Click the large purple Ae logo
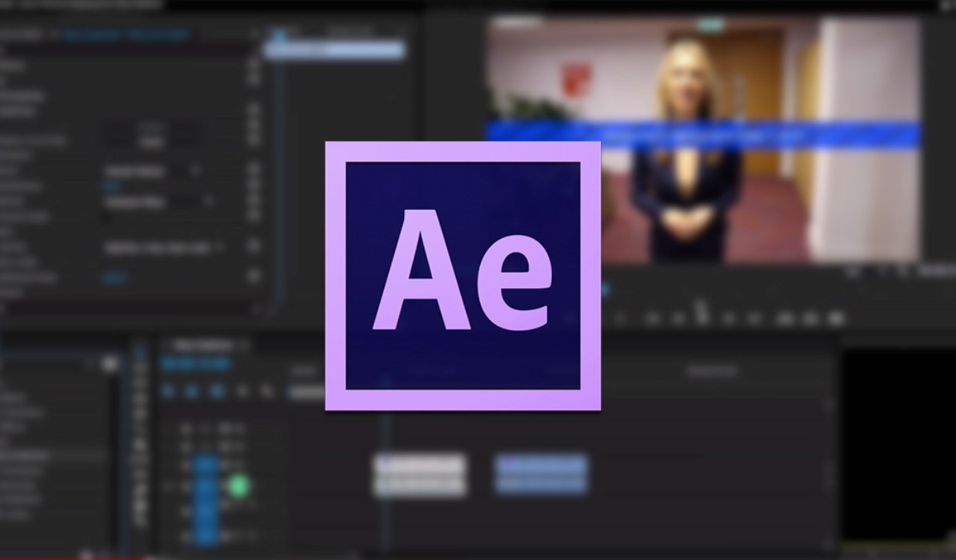Viewport: 956px width, 560px height. pos(462,276)
